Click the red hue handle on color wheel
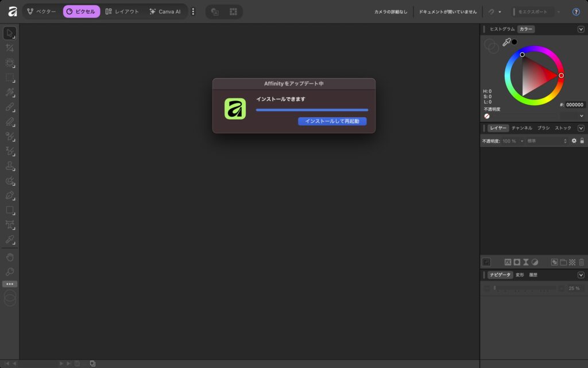The height and width of the screenshot is (368, 588). coord(561,75)
